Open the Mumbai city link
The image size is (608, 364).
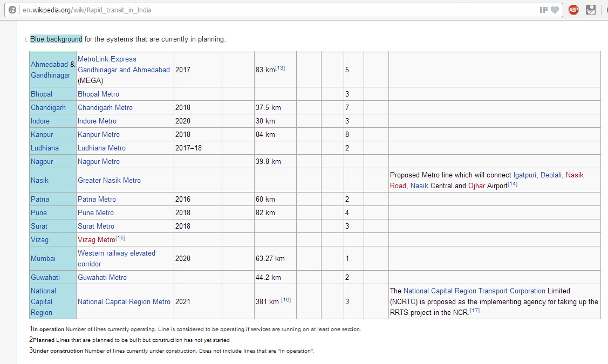click(43, 258)
